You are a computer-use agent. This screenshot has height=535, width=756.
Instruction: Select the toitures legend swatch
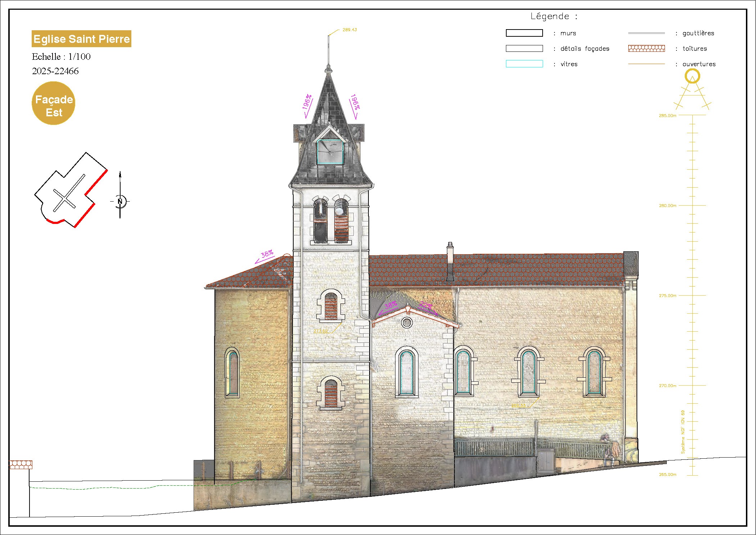pyautogui.click(x=646, y=48)
